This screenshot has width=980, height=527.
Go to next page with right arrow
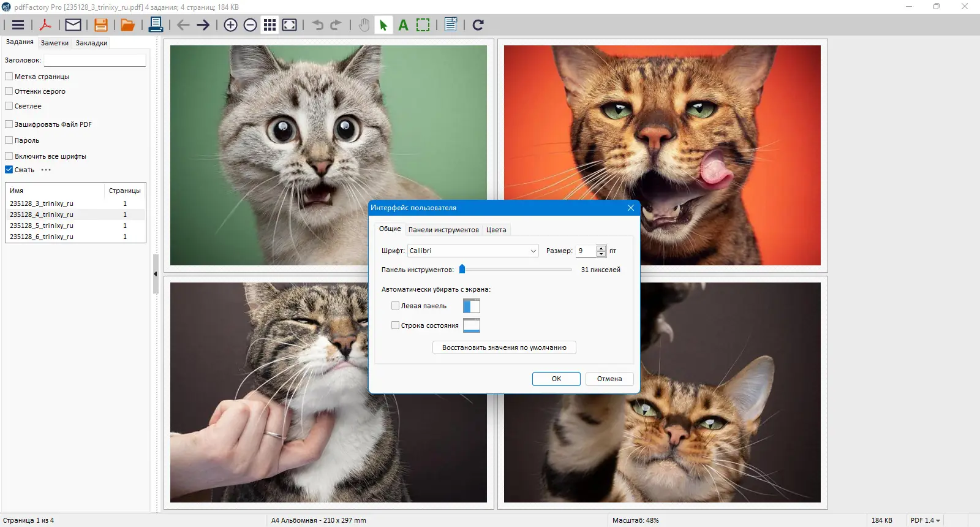(203, 25)
